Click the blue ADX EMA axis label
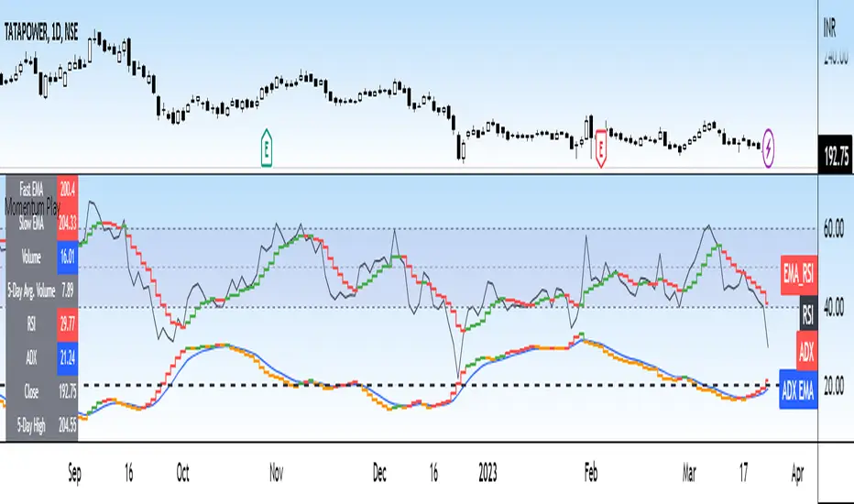854x504 pixels. click(x=798, y=390)
